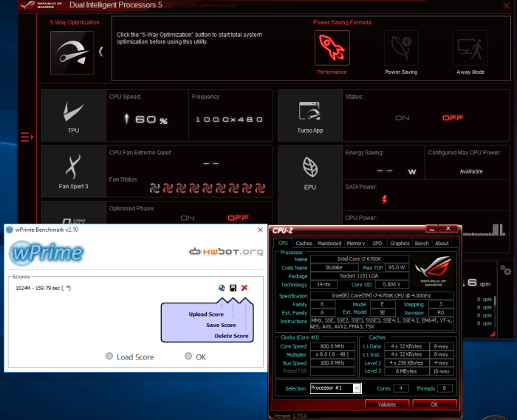Viewport: 517px width, 420px height.
Task: Select the Performance rocket icon
Action: coord(332,48)
